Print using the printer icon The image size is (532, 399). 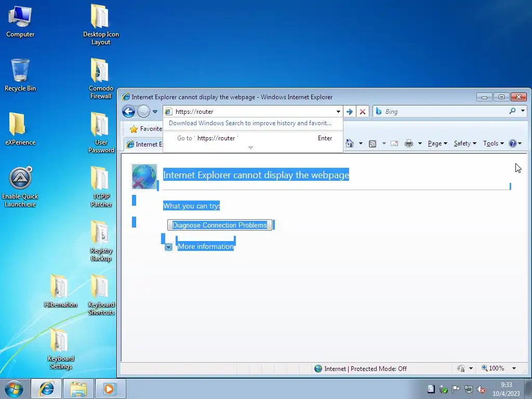point(409,143)
